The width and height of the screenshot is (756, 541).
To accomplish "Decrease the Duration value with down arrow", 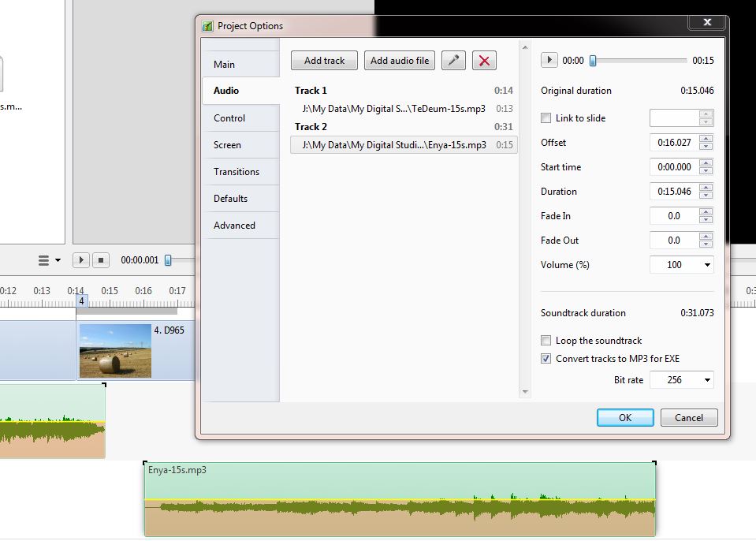I will coord(706,196).
